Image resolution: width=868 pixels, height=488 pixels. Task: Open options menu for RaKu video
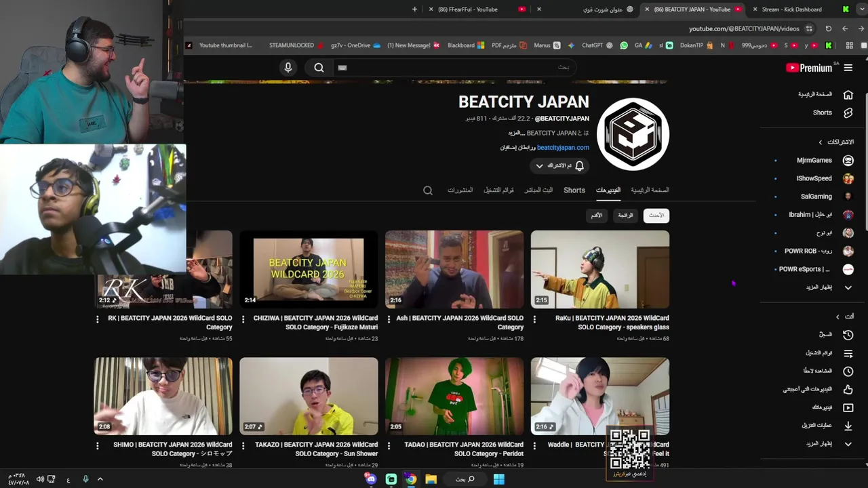tap(534, 319)
